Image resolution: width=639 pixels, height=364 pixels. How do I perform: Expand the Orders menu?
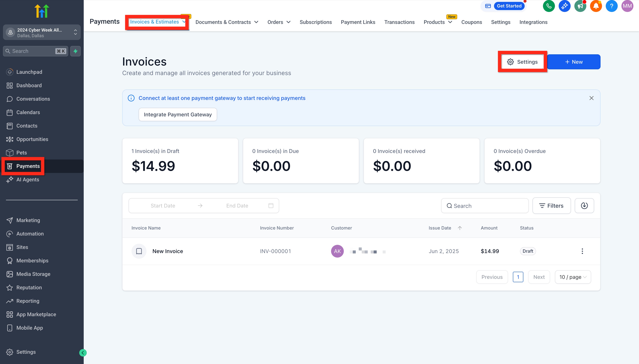point(279,22)
